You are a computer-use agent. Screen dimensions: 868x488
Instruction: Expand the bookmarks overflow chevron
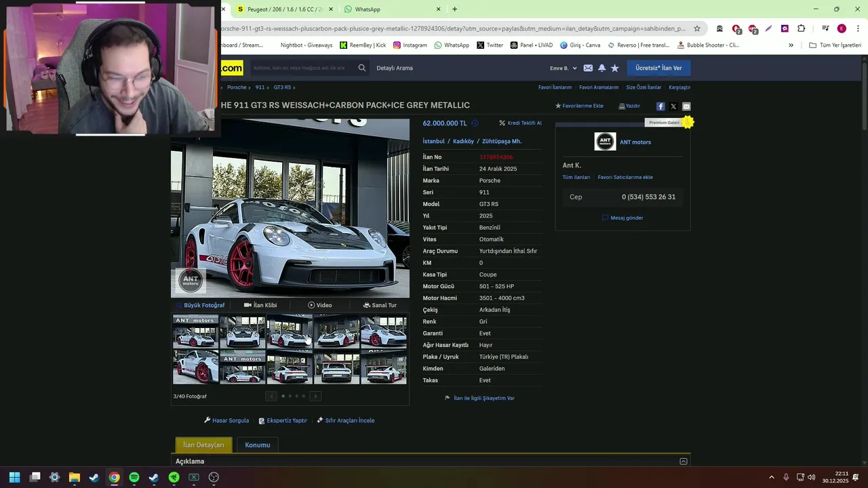click(791, 45)
